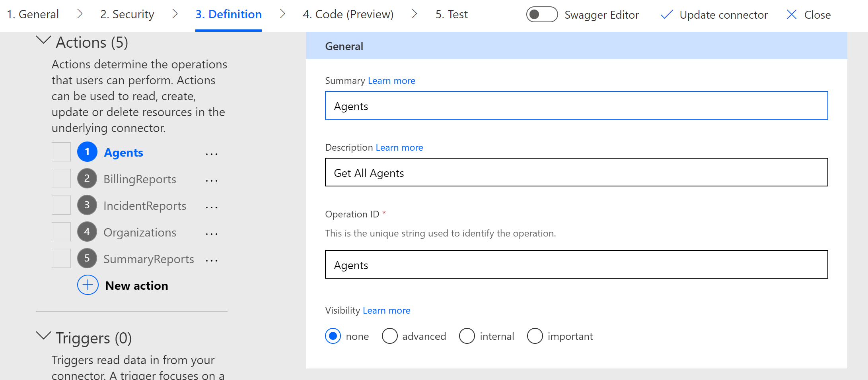Select the advanced visibility radio button
The width and height of the screenshot is (868, 380).
[x=389, y=336]
